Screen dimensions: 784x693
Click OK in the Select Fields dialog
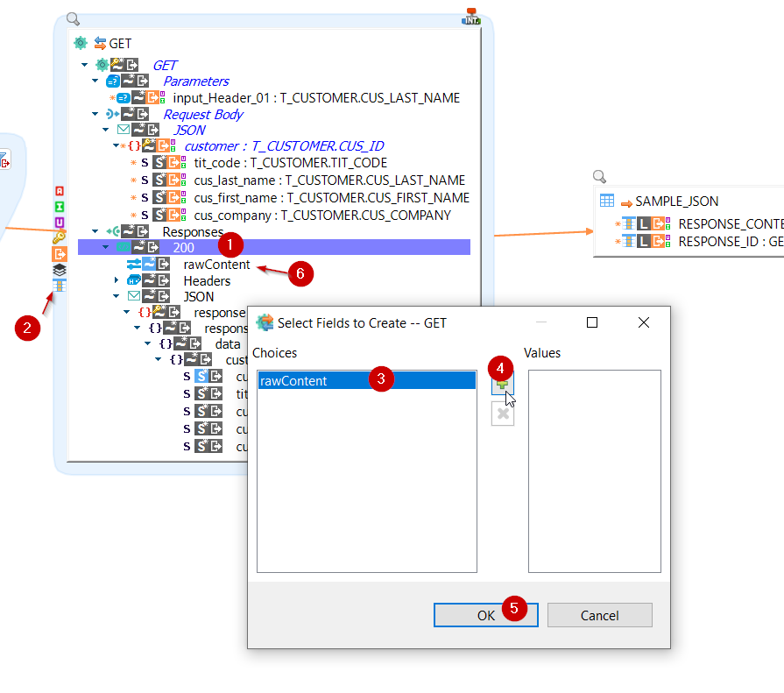coord(485,614)
